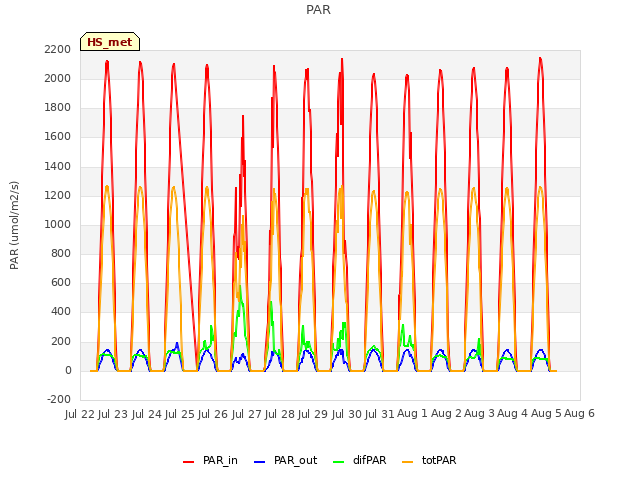Click the Jul 24 x-axis date label

click(x=147, y=414)
